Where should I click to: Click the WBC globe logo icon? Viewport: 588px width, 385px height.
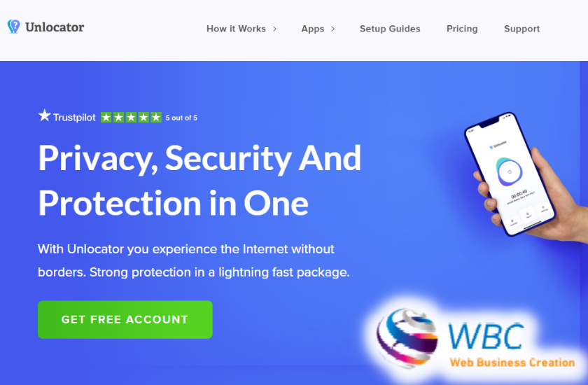point(407,337)
